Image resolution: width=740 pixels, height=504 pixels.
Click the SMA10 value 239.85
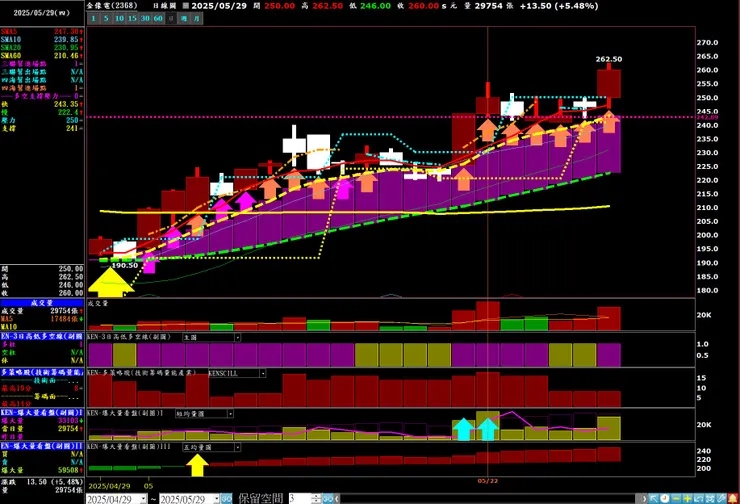coord(66,40)
